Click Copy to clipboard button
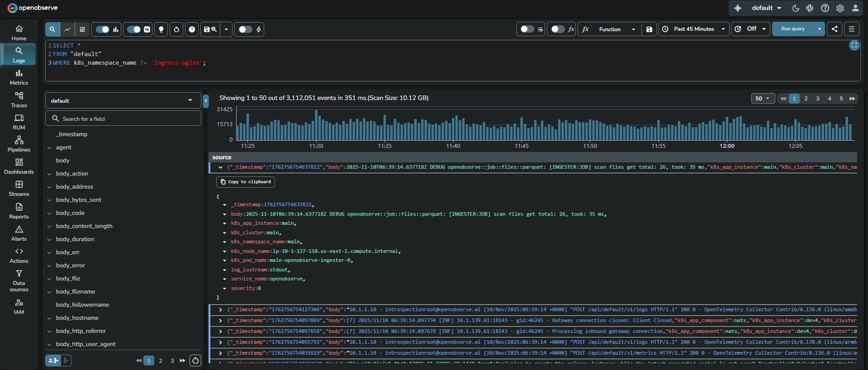The height and width of the screenshot is (370, 868). coord(246,182)
